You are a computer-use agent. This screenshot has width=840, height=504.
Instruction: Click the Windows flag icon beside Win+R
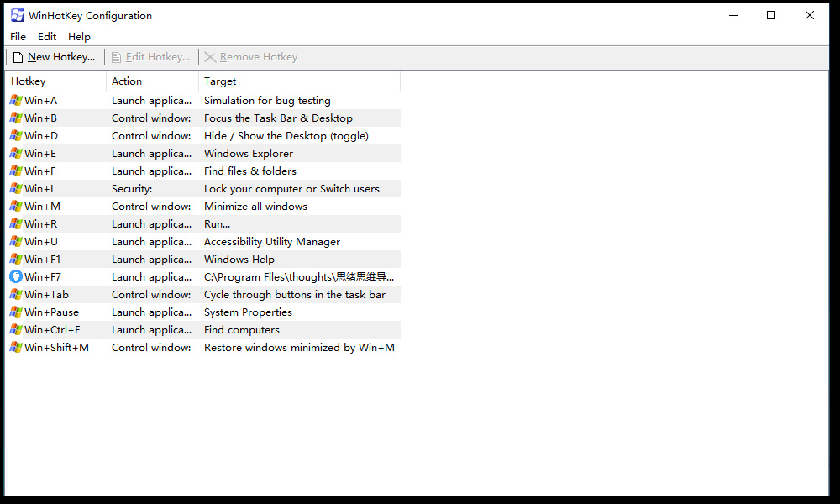(16, 224)
